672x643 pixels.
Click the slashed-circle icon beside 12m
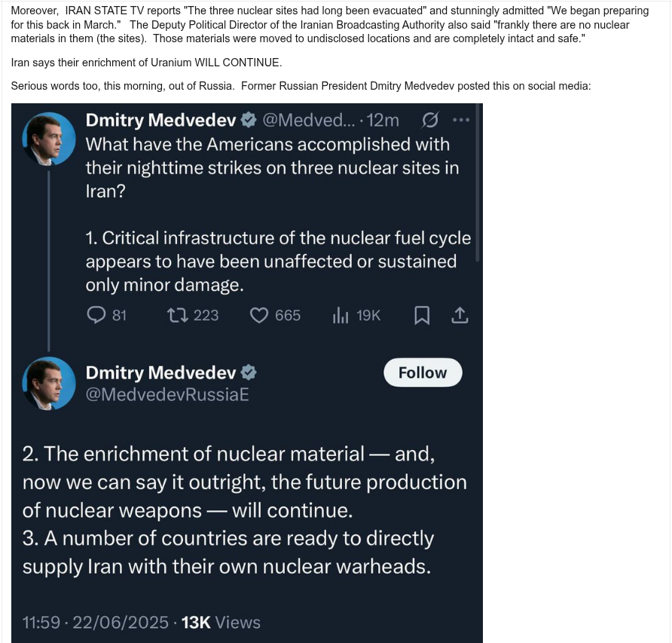431,120
